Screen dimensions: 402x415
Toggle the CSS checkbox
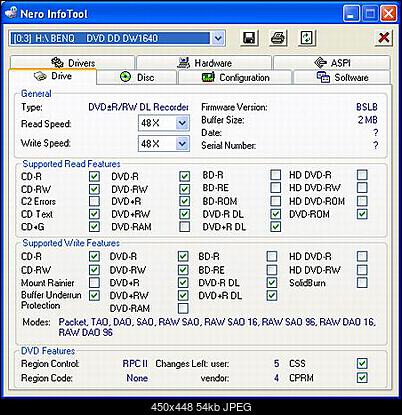click(362, 363)
